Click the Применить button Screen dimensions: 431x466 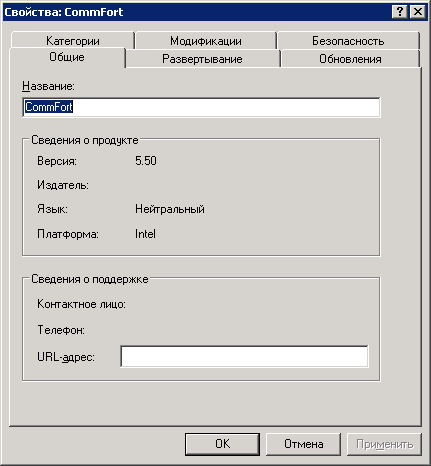point(384,444)
